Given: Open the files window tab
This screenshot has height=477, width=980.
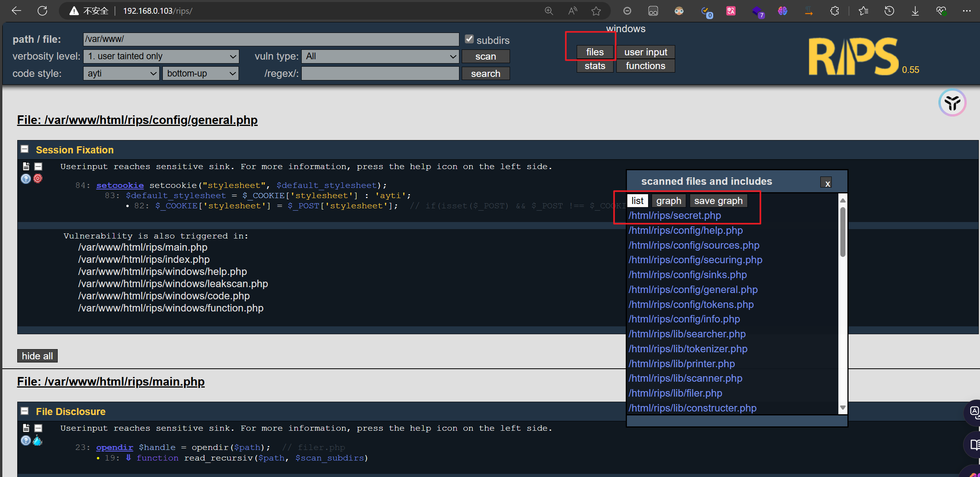Looking at the screenshot, I should pos(595,52).
